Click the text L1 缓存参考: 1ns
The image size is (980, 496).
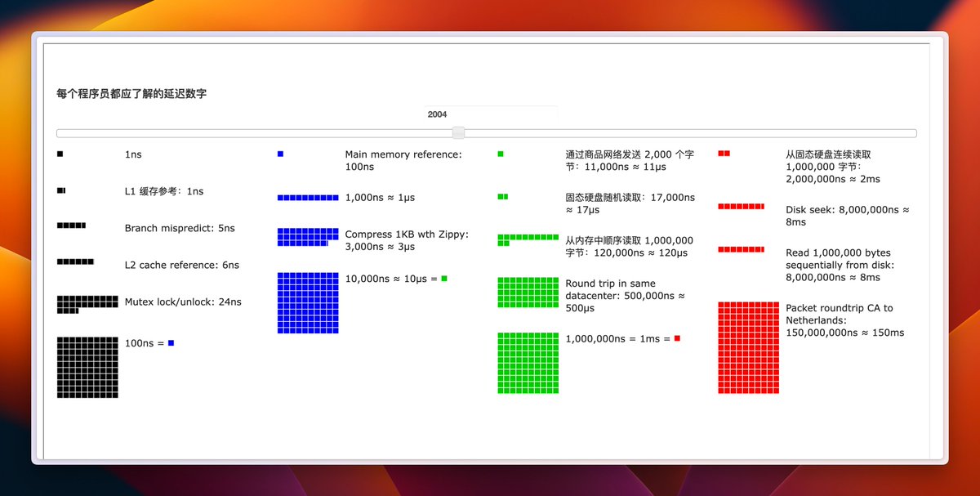click(x=164, y=191)
